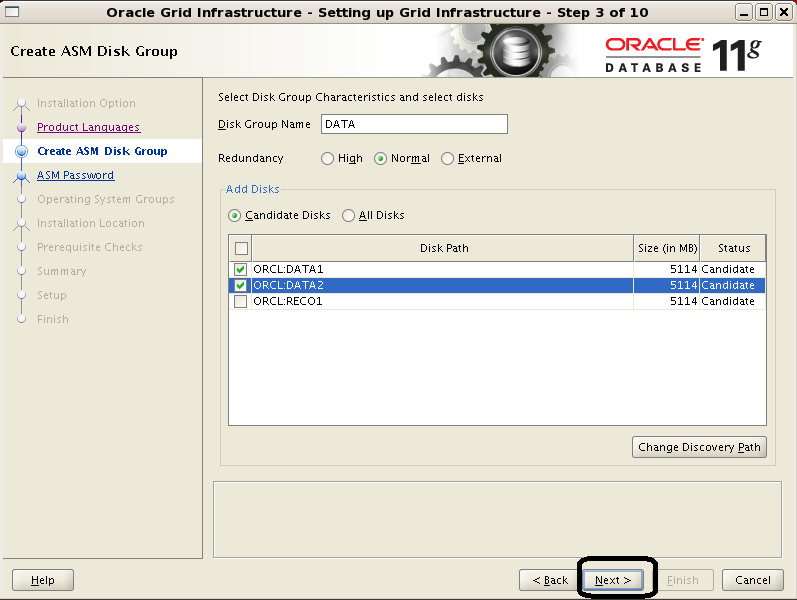Uncheck the ORCL:DATA1 disk checkbox
The image size is (797, 600).
[240, 270]
